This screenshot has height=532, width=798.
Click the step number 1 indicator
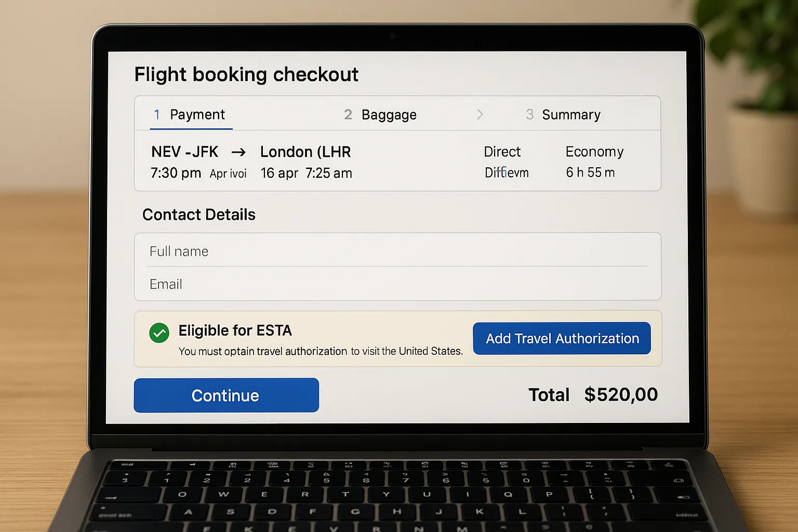157,114
